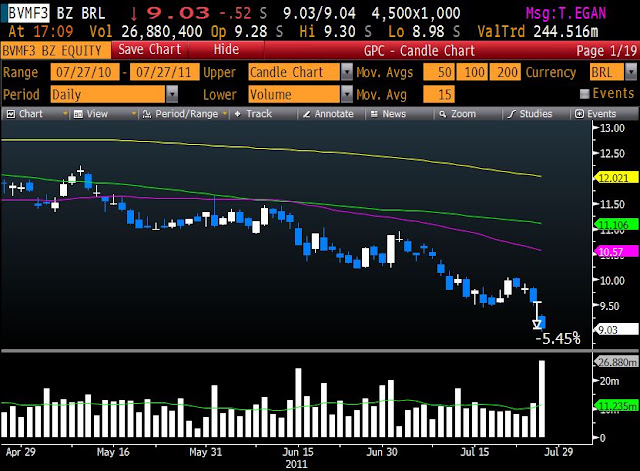Click the 200 moving average field
The width and height of the screenshot is (640, 471).
[x=505, y=72]
